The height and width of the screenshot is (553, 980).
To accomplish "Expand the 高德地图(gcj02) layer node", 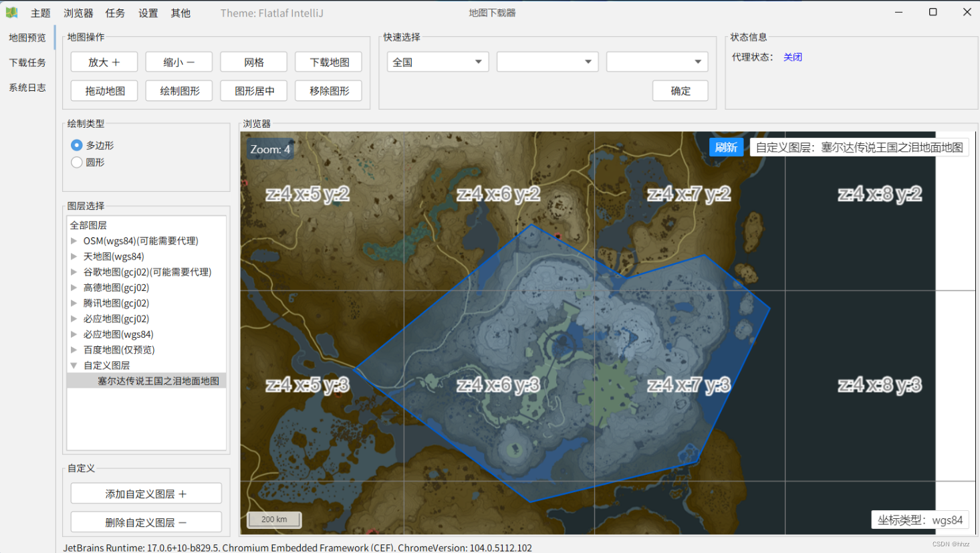I will pyautogui.click(x=74, y=288).
